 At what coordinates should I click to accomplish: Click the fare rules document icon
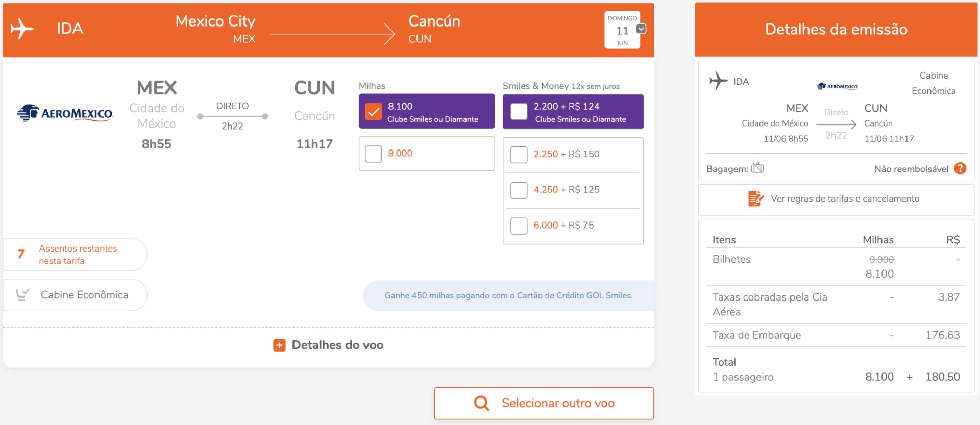click(756, 198)
